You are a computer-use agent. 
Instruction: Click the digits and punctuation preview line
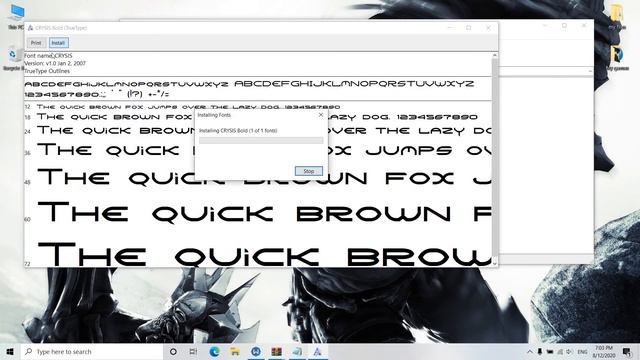point(97,94)
